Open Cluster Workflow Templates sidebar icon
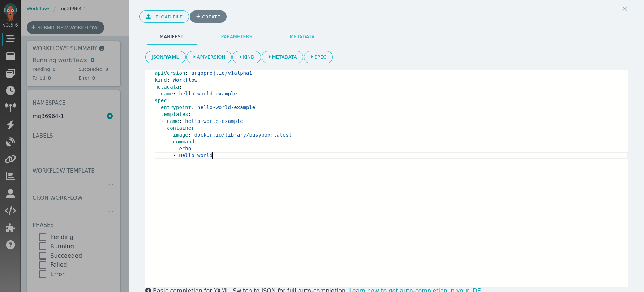Viewport: 644px width, 292px height. tap(10, 73)
